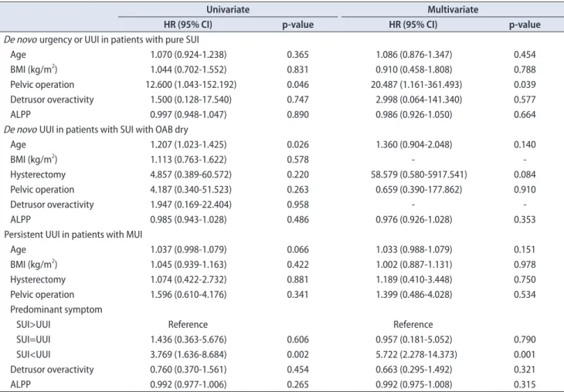Select cell "1.070 (0.924-1.238)"
The image size is (564, 392).
click(188, 55)
